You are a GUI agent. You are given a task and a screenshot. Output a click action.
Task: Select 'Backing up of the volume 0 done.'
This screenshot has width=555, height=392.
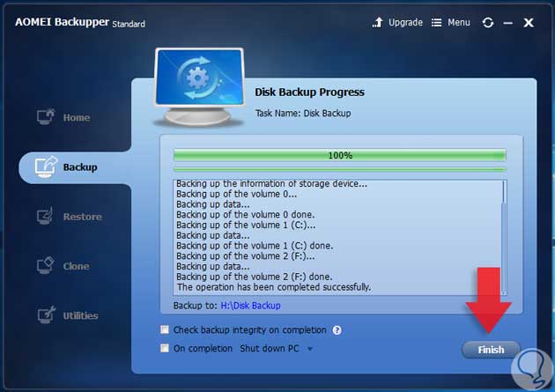pyautogui.click(x=246, y=214)
